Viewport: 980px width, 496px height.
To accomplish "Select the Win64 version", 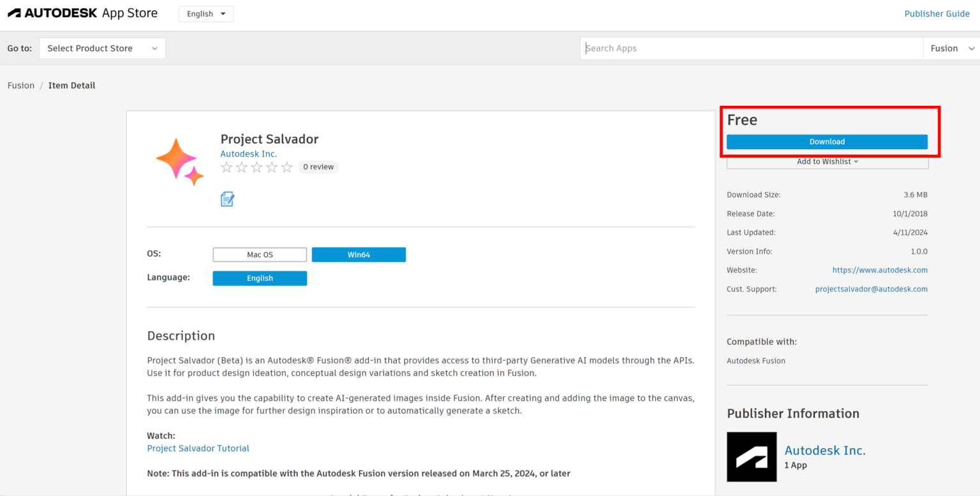I will pos(359,254).
